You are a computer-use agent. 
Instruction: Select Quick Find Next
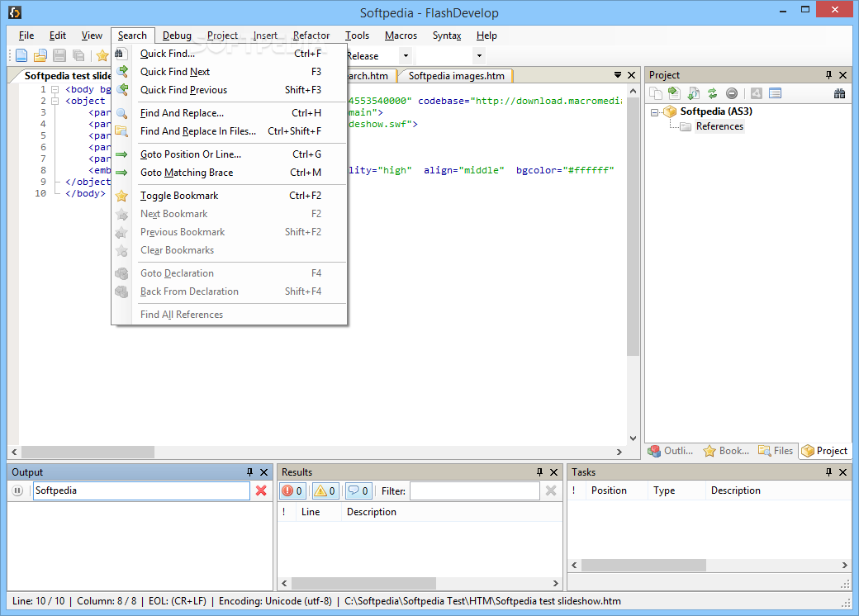click(230, 72)
